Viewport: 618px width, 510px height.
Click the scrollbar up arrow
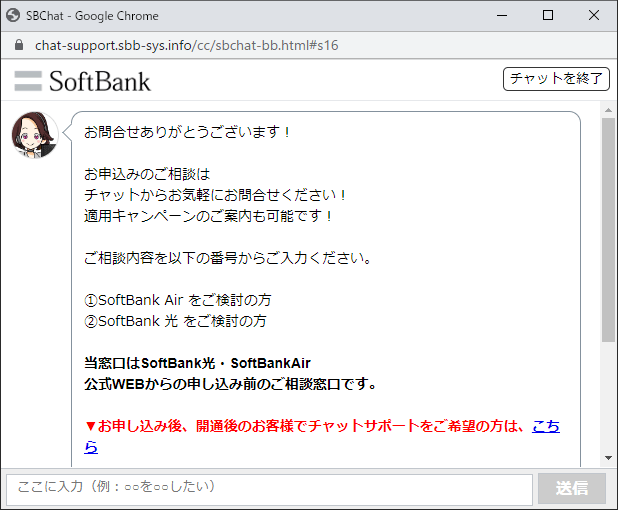coord(608,110)
